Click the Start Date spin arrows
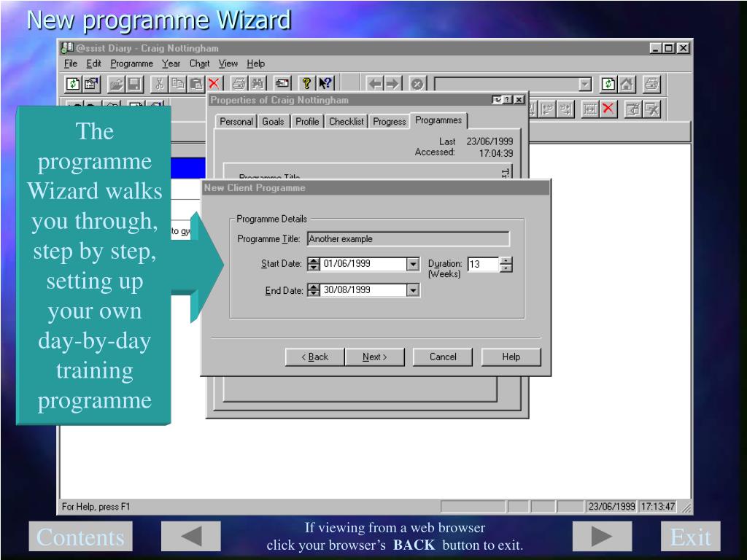 (x=314, y=264)
